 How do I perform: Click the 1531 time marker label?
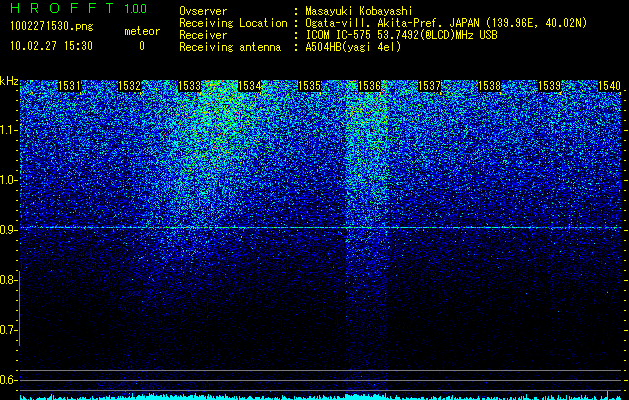[69, 86]
